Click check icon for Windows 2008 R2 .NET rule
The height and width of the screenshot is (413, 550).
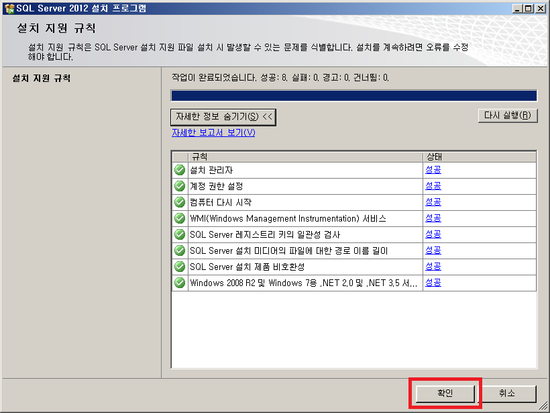180,283
